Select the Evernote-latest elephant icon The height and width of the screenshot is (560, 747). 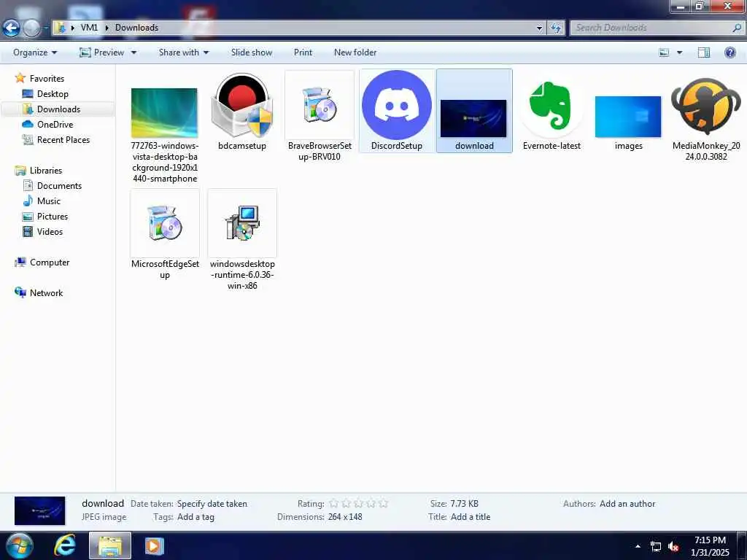pos(551,106)
